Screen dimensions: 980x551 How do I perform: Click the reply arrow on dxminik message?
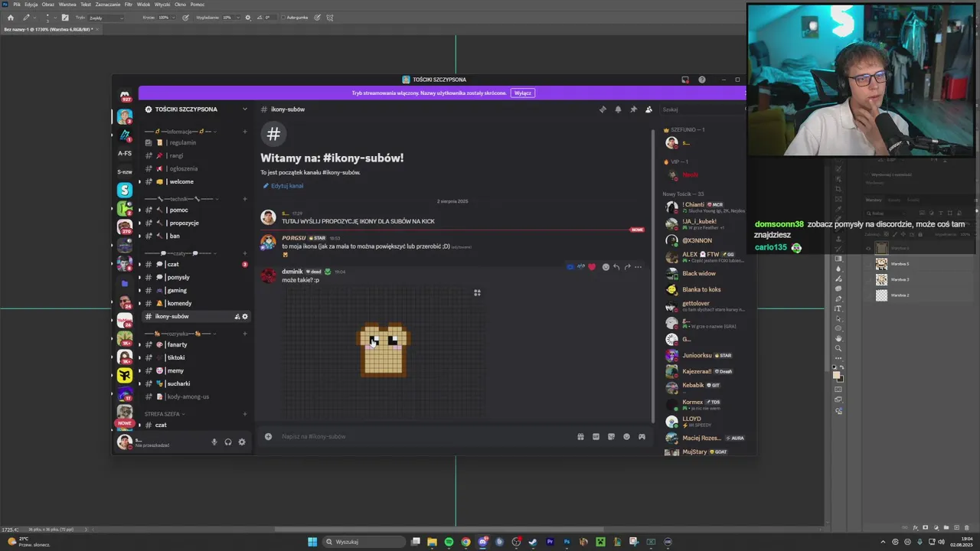point(616,267)
